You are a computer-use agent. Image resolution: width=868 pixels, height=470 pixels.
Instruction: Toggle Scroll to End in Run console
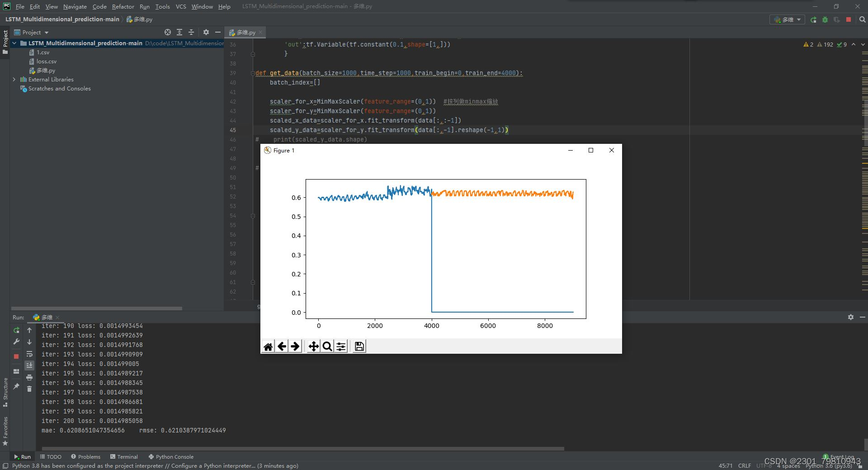pyautogui.click(x=29, y=366)
